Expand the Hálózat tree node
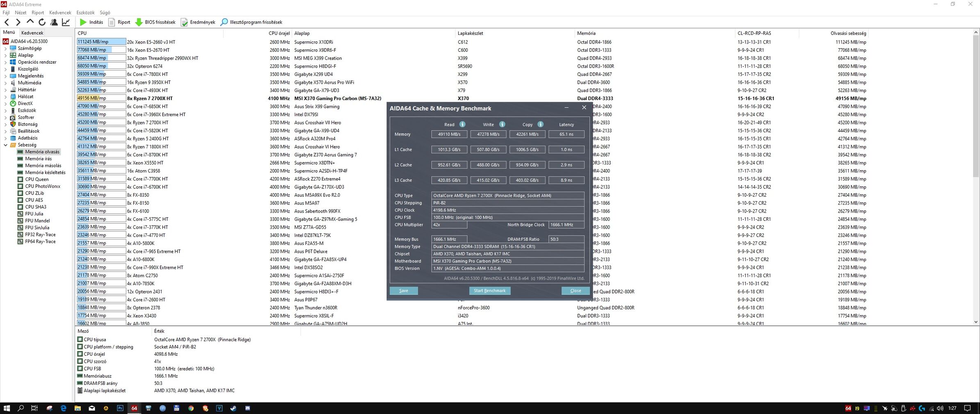 (5, 97)
